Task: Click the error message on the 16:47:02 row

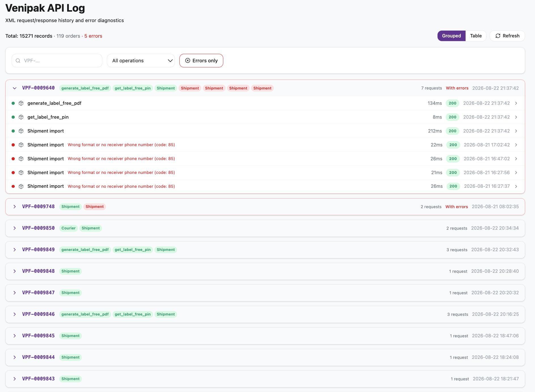Action: (x=121, y=159)
